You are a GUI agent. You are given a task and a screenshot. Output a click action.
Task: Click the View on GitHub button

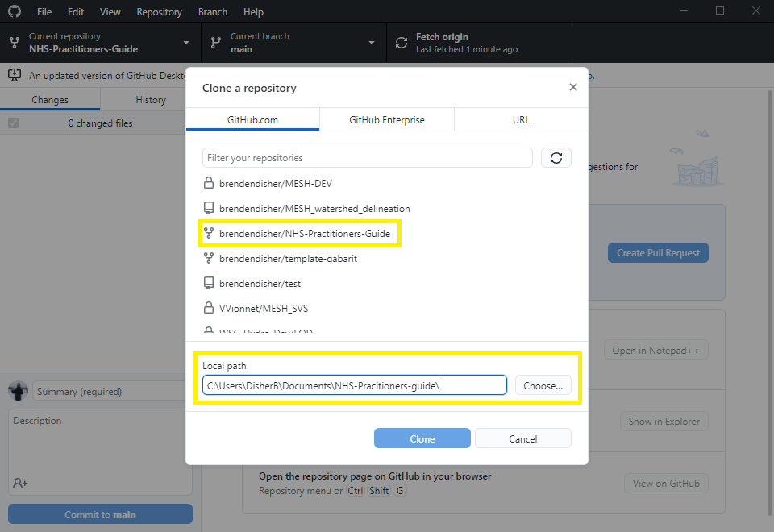point(666,483)
